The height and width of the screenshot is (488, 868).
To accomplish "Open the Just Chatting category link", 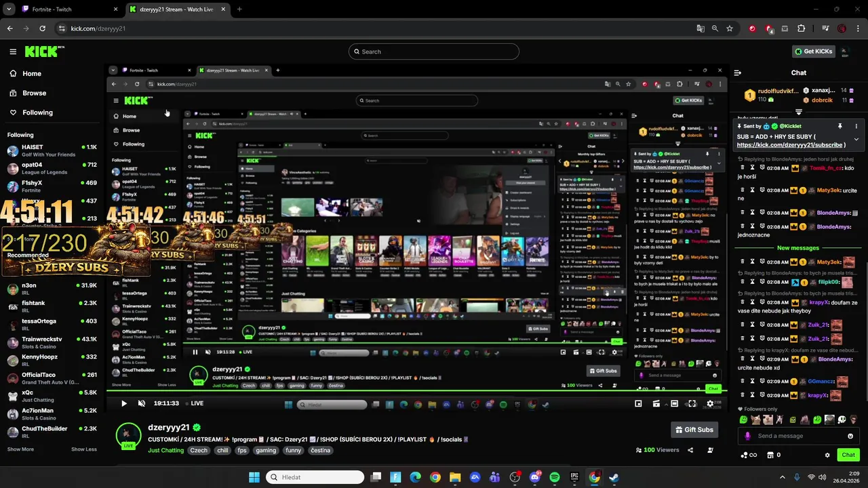I will tap(165, 450).
